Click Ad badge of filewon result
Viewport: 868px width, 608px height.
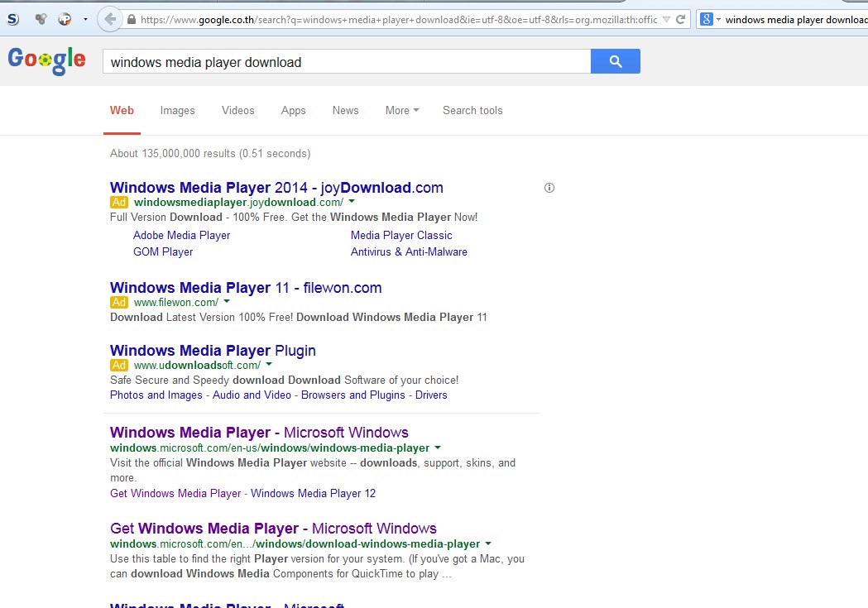[x=119, y=303]
